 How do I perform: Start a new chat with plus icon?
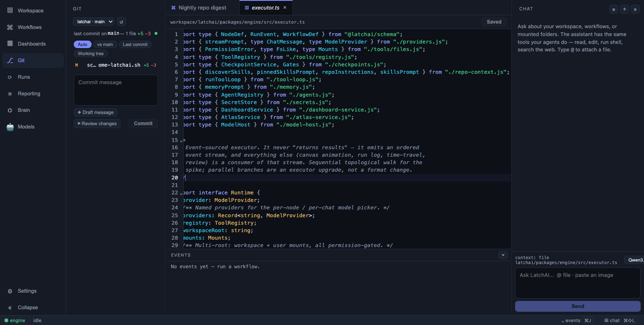(x=624, y=9)
